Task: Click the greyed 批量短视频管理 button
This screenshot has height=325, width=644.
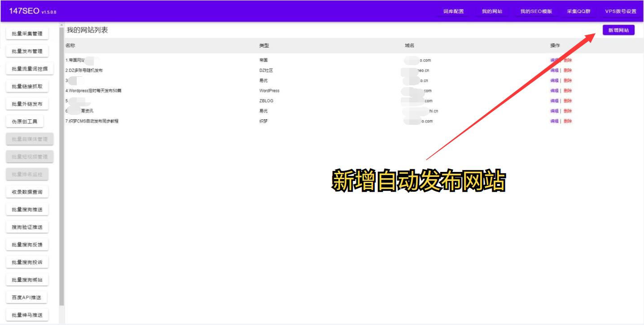Action: (x=30, y=157)
